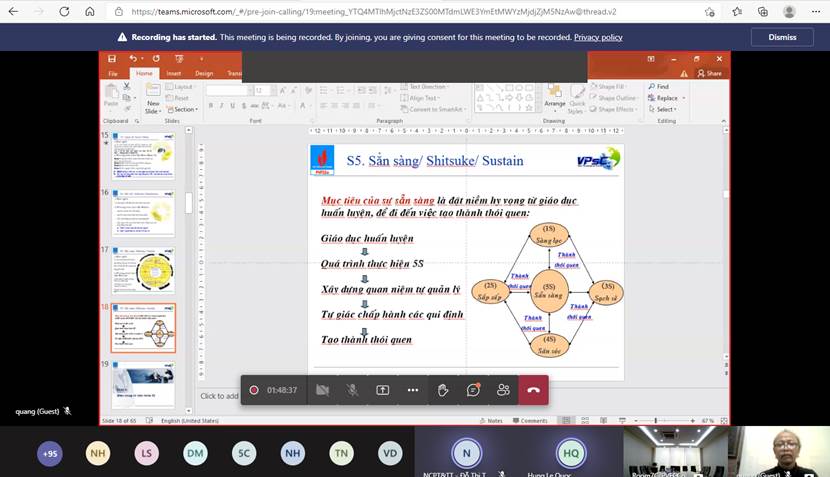The width and height of the screenshot is (830, 477).
Task: Open browser settings and more menu
Action: (x=814, y=12)
